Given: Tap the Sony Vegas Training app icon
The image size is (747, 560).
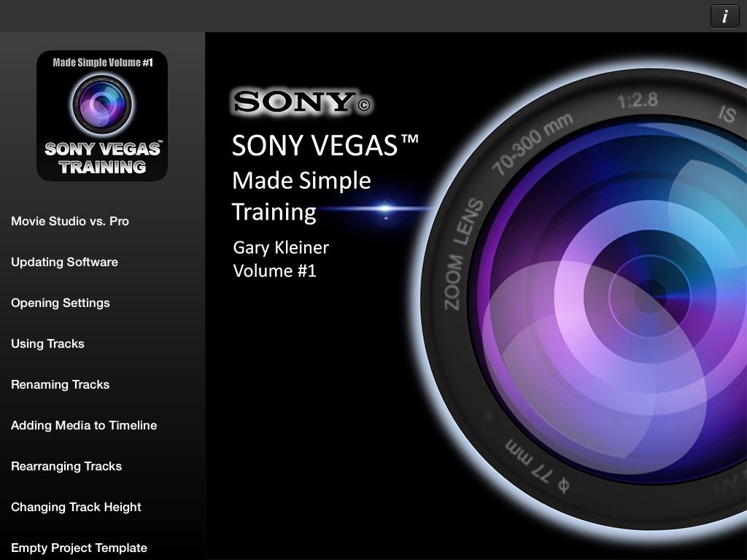Looking at the screenshot, I should tap(102, 116).
